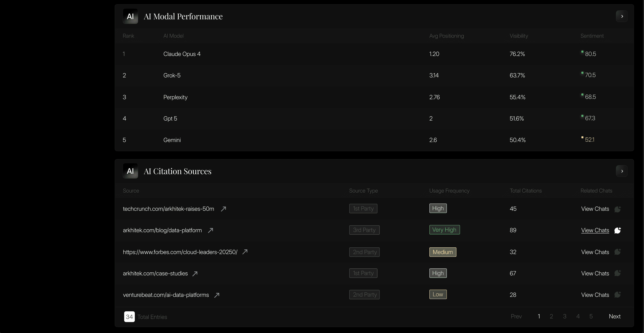Open external link arrow for arkhitek.com/blog/data-platform
The height and width of the screenshot is (333, 644).
(x=211, y=230)
